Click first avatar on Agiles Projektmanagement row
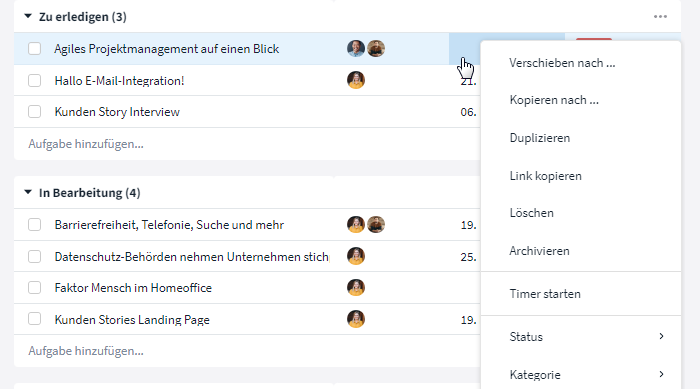The image size is (700, 389). coord(356,48)
